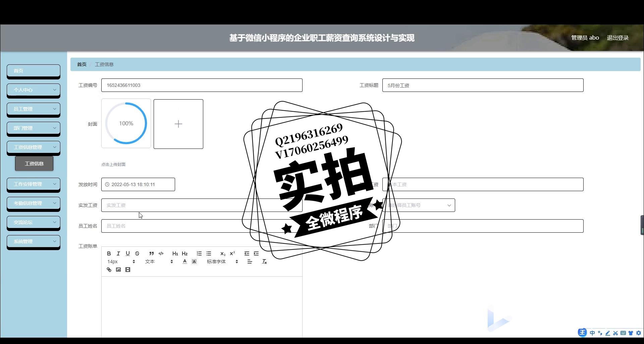Click 管理员 abo account label

point(585,38)
